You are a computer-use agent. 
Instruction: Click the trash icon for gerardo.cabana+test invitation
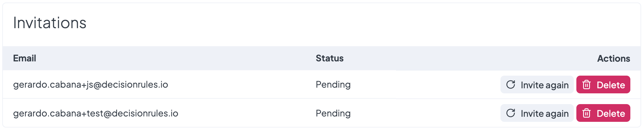[x=587, y=113]
